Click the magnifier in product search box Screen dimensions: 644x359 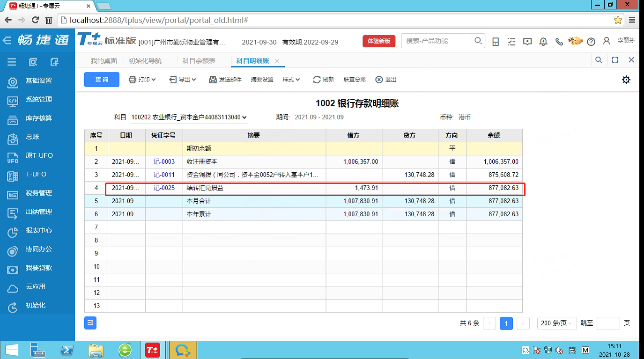(x=478, y=41)
